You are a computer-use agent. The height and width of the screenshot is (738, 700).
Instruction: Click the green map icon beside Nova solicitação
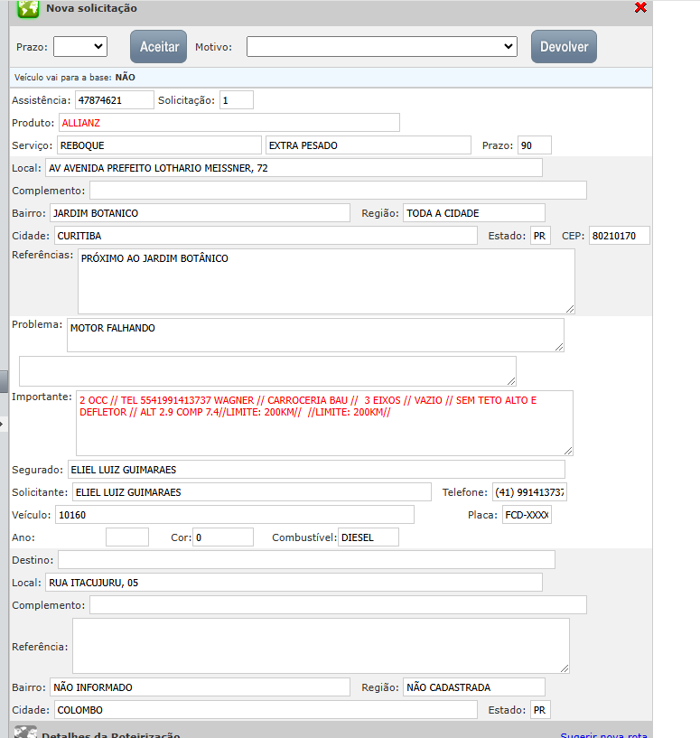coord(28,8)
